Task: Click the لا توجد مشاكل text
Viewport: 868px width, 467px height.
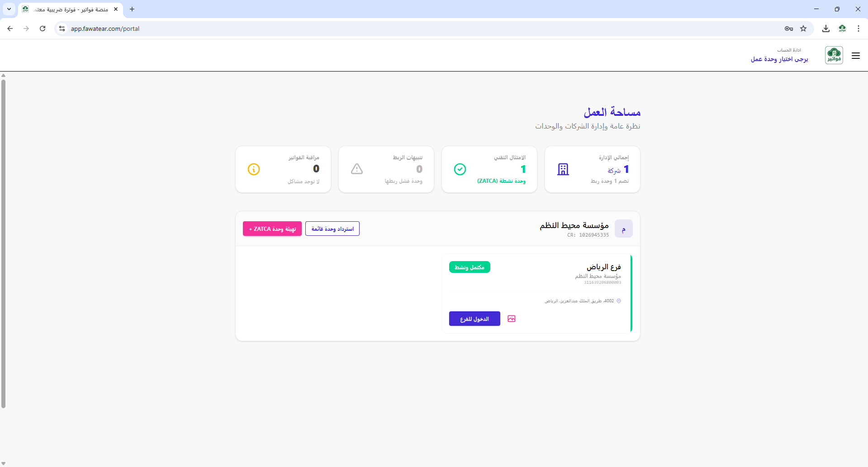Action: (304, 181)
